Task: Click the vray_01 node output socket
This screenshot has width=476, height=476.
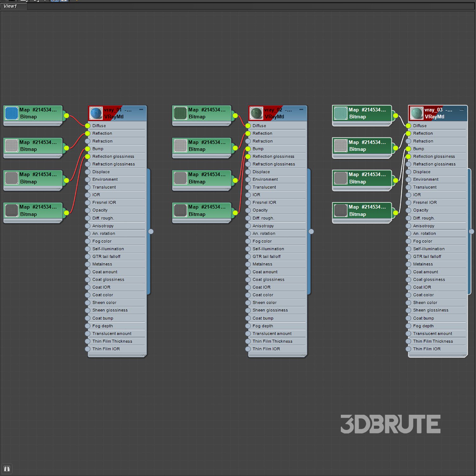Action: pos(151,231)
